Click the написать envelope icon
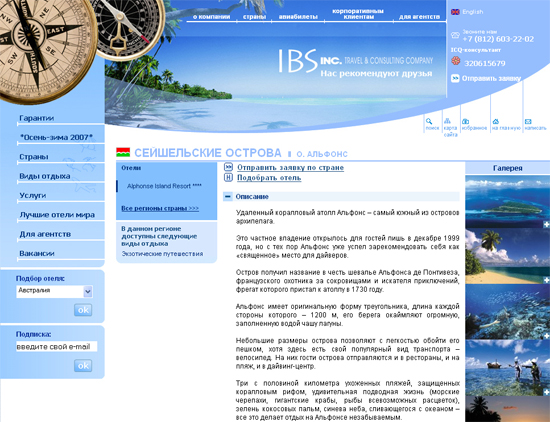The height and width of the screenshot is (422, 550). pos(528,121)
